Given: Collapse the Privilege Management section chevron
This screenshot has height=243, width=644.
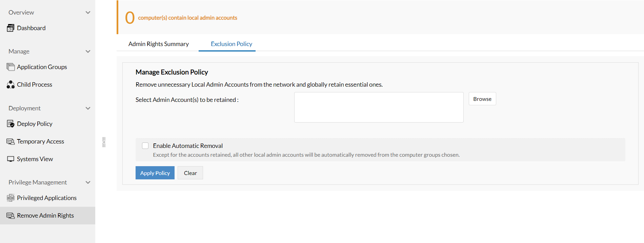Looking at the screenshot, I should 88,182.
